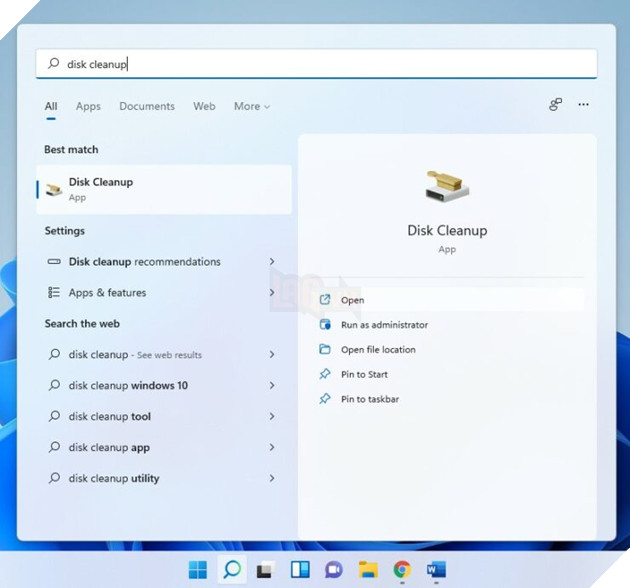
Task: Expand the Apps & features chevron
Action: click(272, 292)
